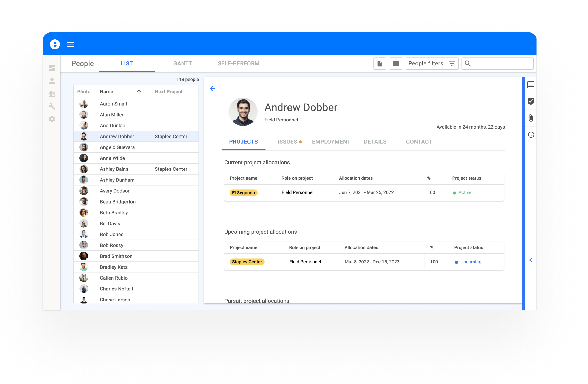Open the comments panel icon

coord(530,85)
